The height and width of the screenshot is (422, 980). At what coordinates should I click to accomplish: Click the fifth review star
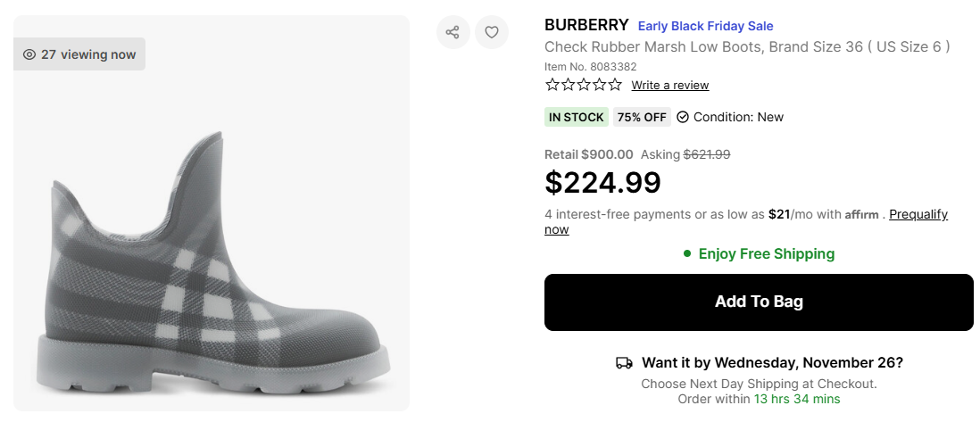(615, 85)
